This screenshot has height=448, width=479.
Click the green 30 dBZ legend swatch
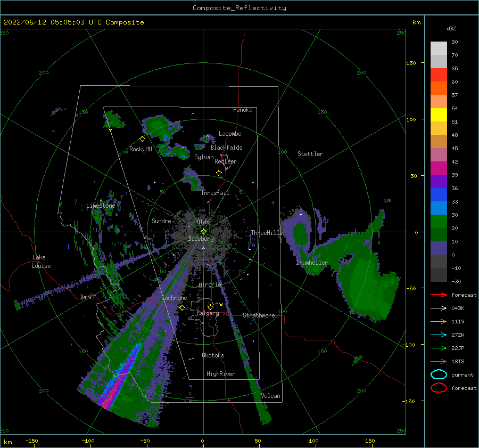click(439, 221)
